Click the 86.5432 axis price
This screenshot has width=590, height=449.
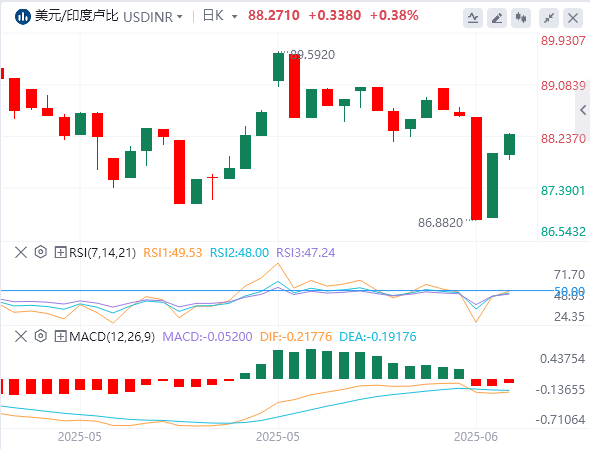click(563, 231)
